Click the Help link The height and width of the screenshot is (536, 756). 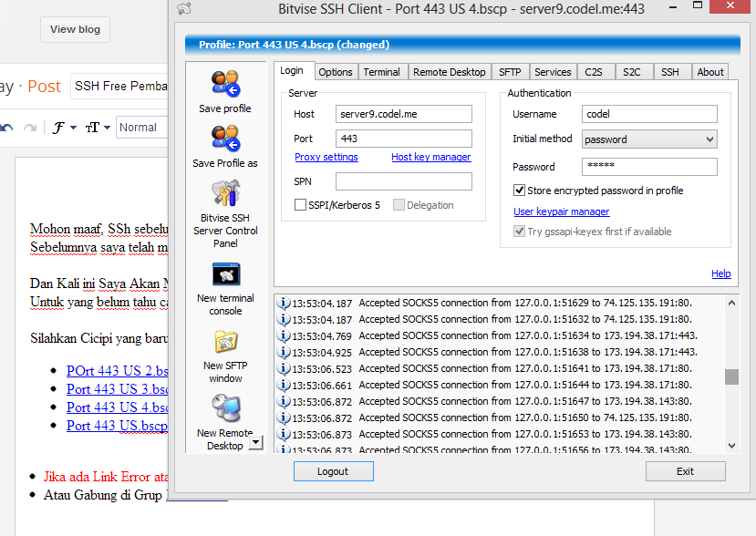720,273
